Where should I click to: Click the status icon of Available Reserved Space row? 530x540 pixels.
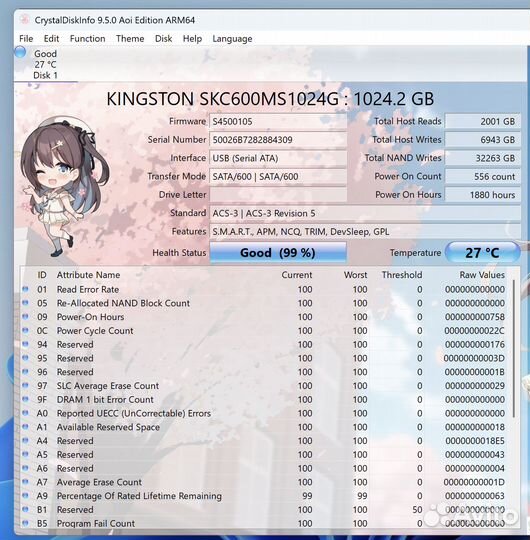(x=25, y=427)
